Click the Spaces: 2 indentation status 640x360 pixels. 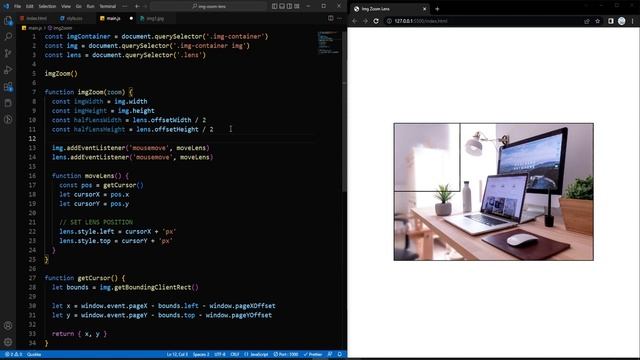click(201, 354)
